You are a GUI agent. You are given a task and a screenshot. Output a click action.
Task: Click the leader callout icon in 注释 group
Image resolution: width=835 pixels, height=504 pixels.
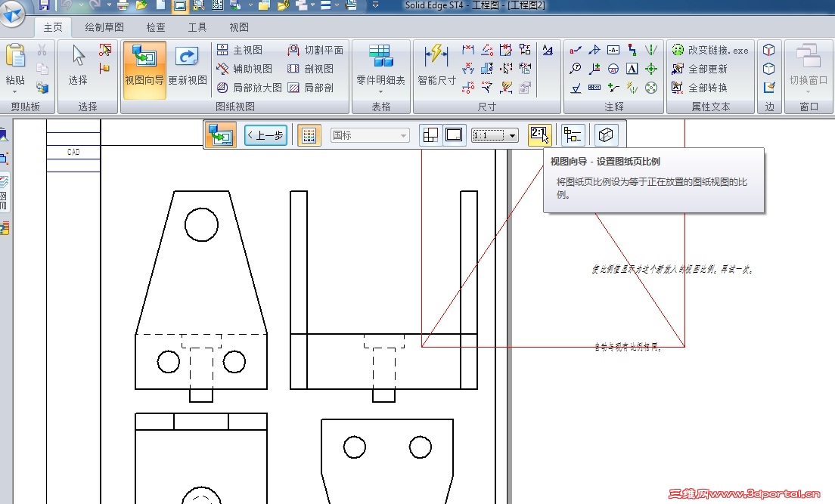[575, 50]
